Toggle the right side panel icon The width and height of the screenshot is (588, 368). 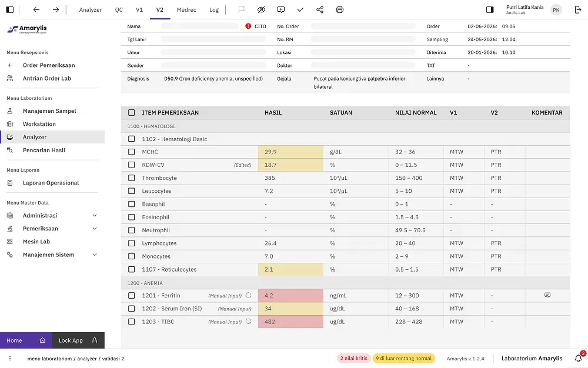(x=490, y=10)
